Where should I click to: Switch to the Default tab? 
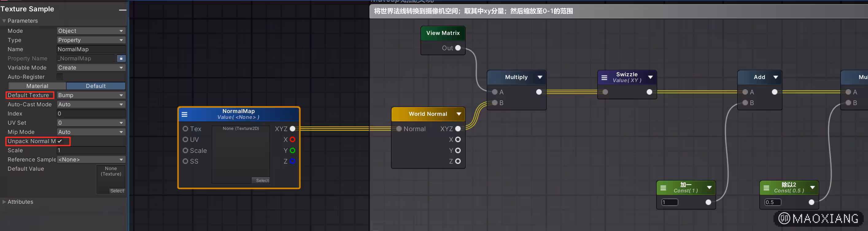(x=96, y=86)
